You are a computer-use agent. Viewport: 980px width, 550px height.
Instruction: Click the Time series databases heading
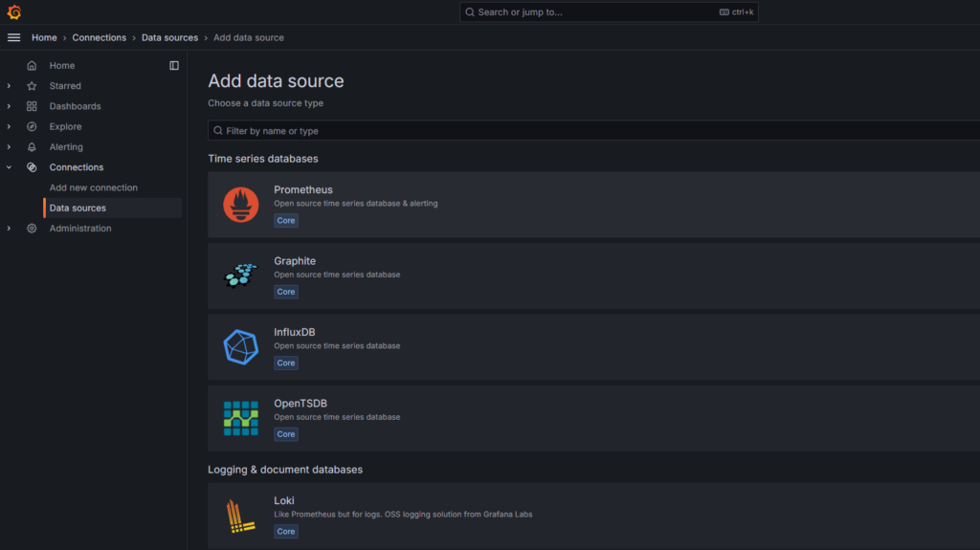(263, 159)
